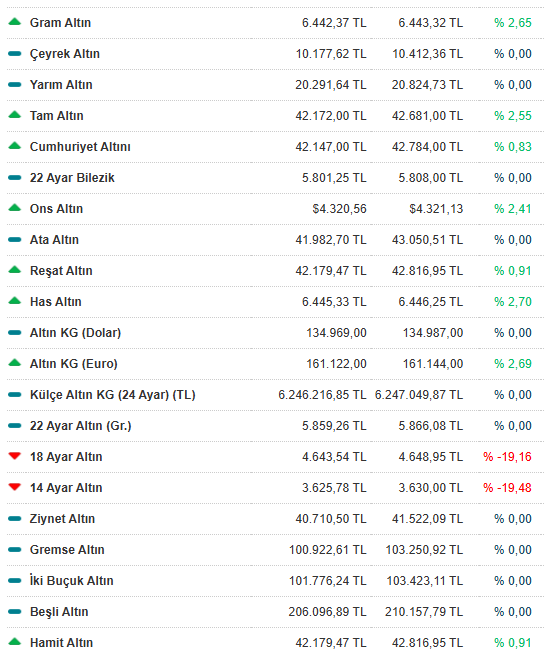545x657 pixels.
Task: Click the green up arrow beside Gram Altın
Action: click(15, 21)
